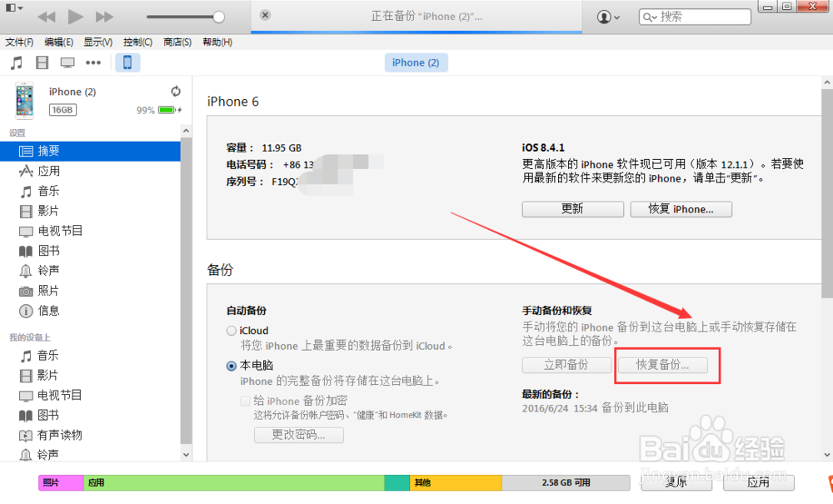Image resolution: width=833 pixels, height=504 pixels.
Task: Select the iPhone device icon
Action: click(x=127, y=62)
